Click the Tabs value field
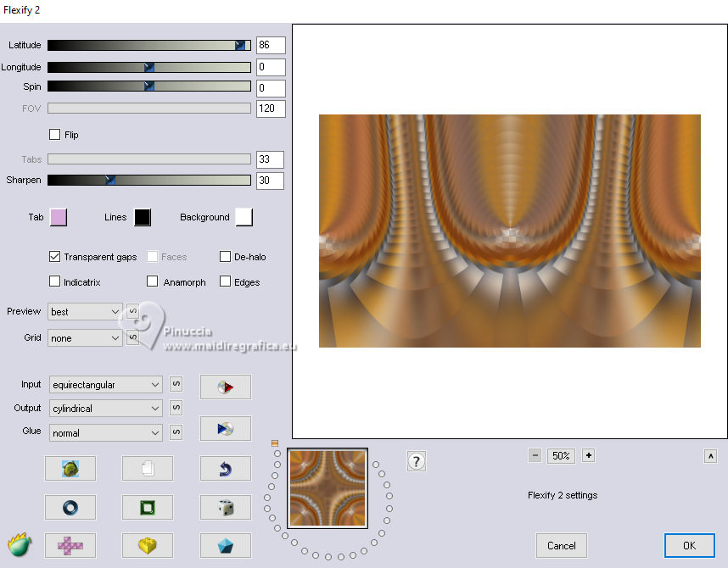This screenshot has width=728, height=568. click(270, 159)
